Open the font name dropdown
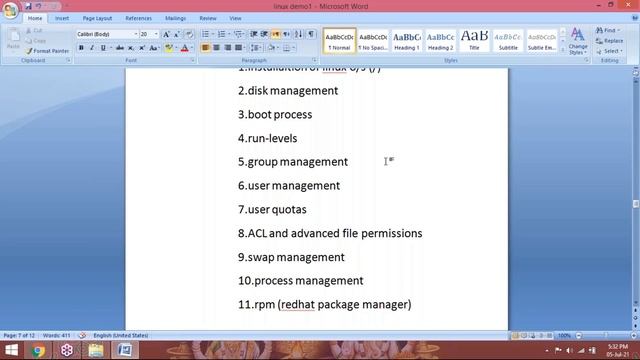 (136, 34)
